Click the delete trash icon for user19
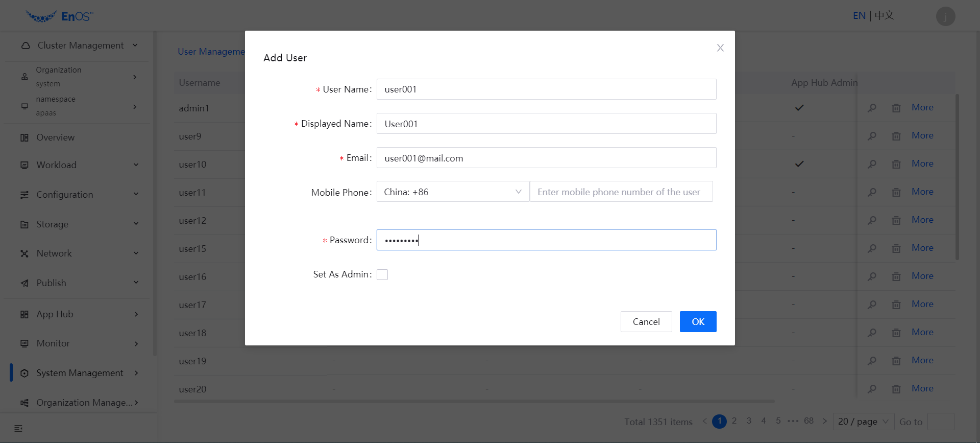 click(896, 361)
